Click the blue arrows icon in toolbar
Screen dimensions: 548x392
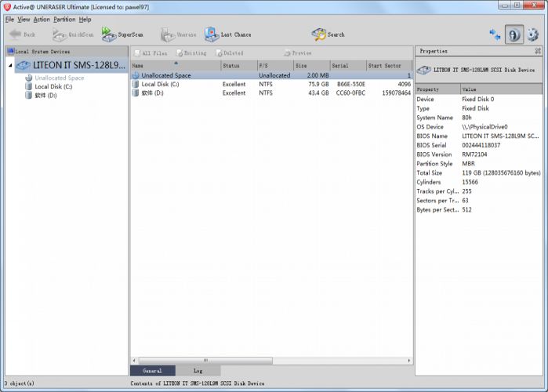pos(495,34)
